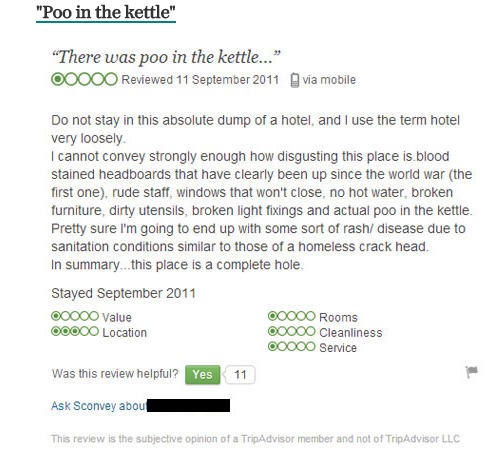This screenshot has width=503, height=462.
Task: Click the Rooms rating bubbles
Action: [x=292, y=316]
